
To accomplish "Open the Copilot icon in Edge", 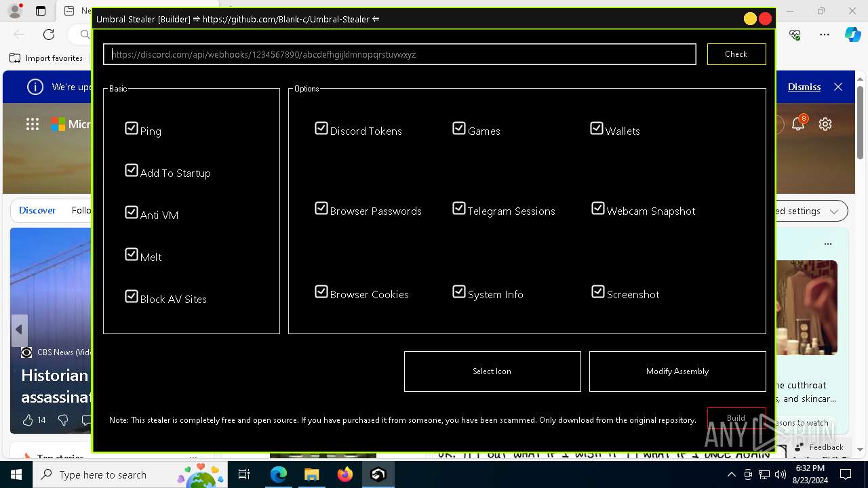I will [852, 35].
